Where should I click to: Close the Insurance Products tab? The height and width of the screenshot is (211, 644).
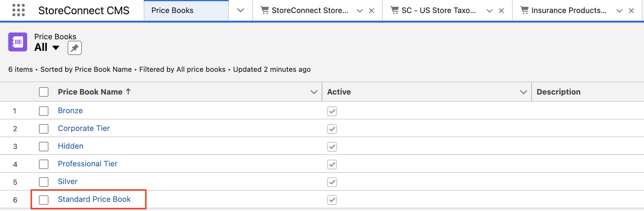631,11
